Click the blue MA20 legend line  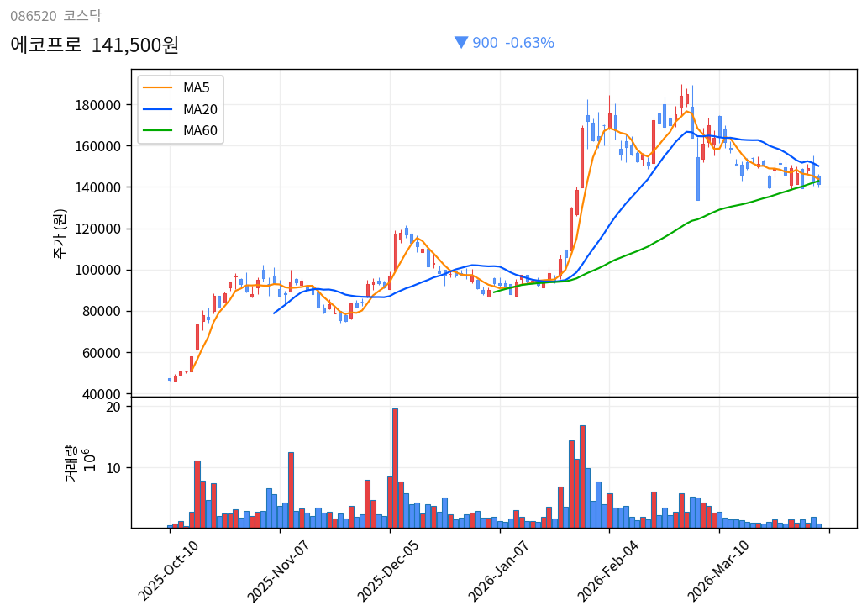tap(157, 110)
